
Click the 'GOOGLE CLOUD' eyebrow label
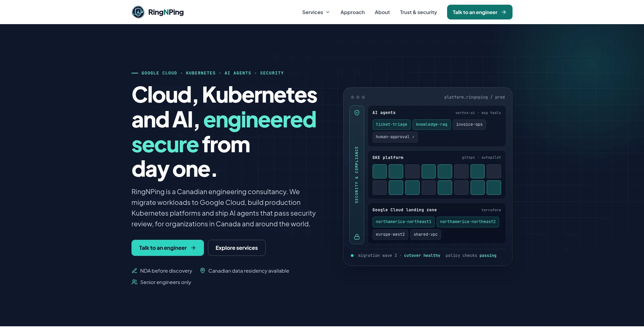pos(159,73)
